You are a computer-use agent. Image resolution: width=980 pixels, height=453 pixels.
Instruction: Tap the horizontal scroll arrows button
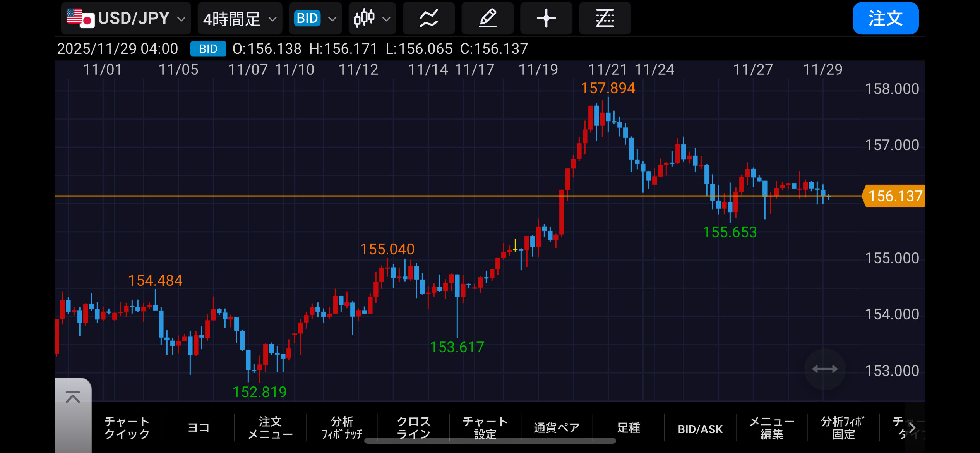824,369
